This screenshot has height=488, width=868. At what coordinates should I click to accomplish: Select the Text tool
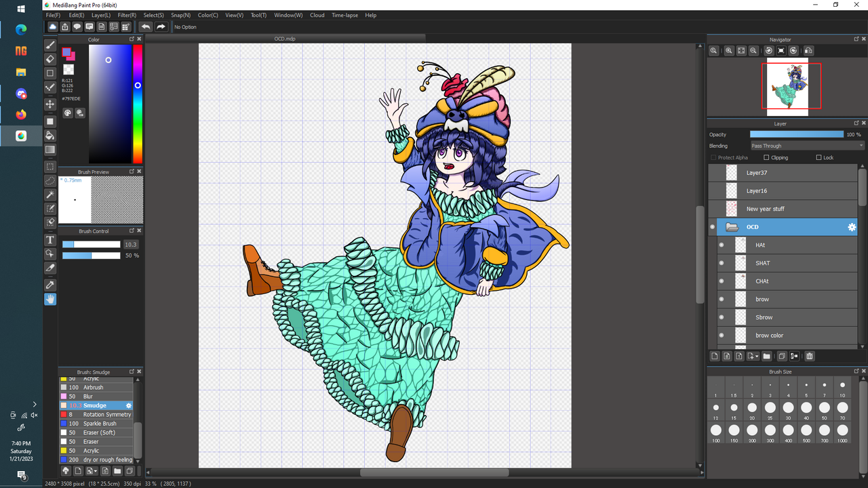(x=50, y=240)
